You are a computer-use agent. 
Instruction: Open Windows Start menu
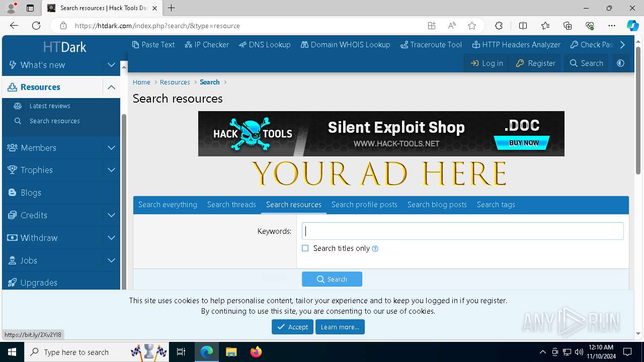12,352
